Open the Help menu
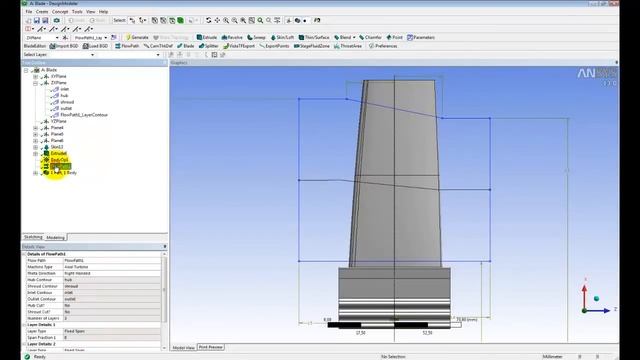 click(104, 12)
